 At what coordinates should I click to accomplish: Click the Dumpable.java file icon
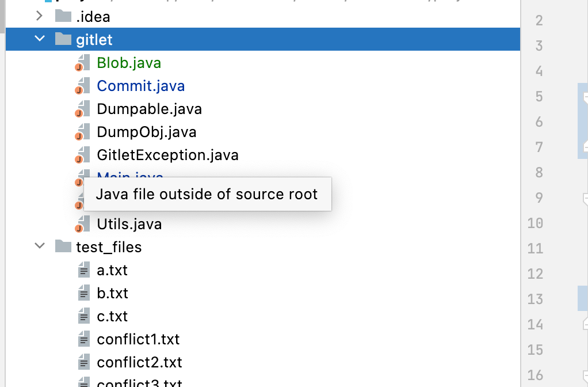[83, 109]
